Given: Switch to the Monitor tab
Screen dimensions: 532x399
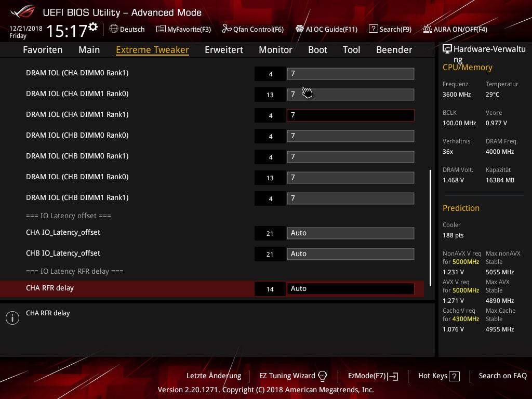Looking at the screenshot, I should pyautogui.click(x=275, y=50).
